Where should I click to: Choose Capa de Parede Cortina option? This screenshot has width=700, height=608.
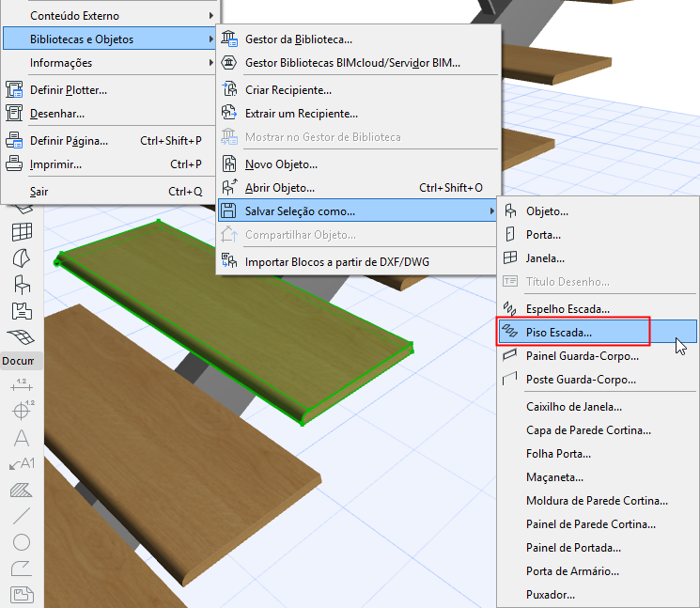tap(598, 430)
